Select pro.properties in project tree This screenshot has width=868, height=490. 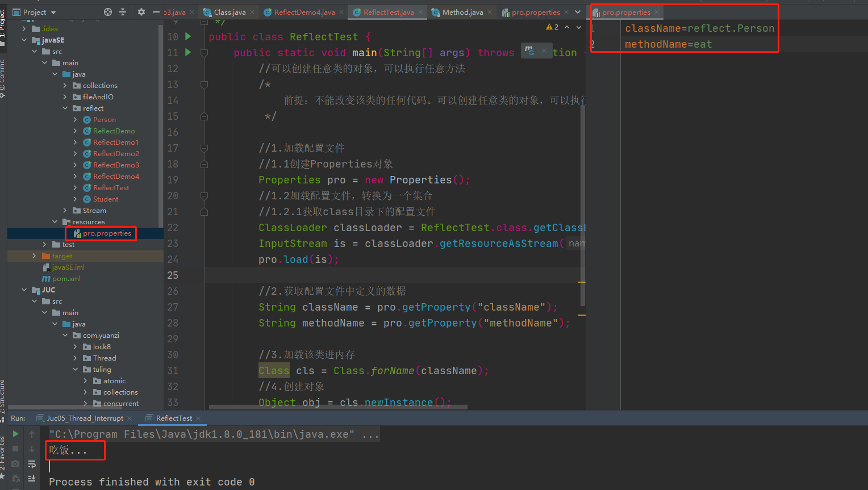[x=107, y=233]
